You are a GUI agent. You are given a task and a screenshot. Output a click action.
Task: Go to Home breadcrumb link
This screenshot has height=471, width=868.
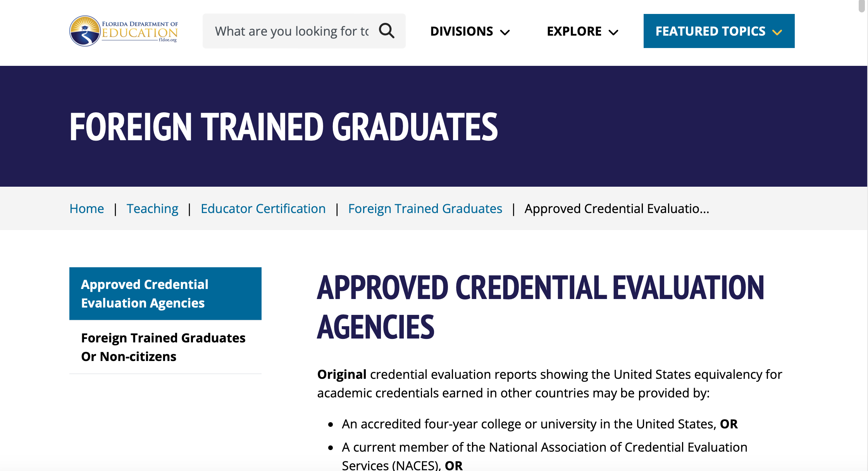[87, 208]
